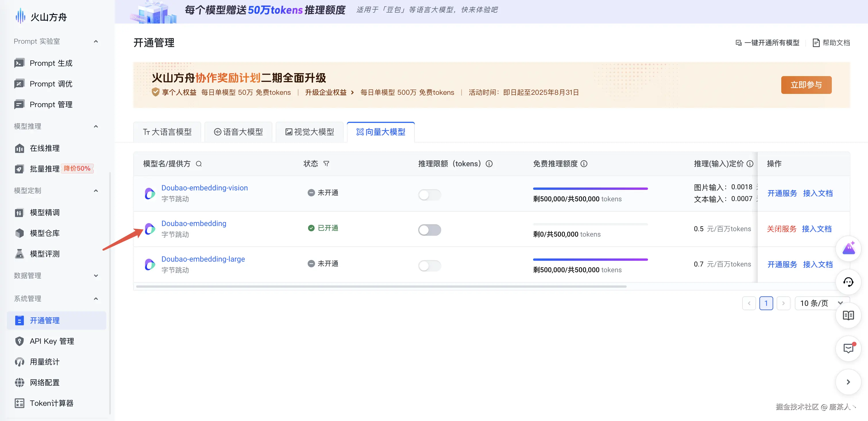Click the search icon beside 模型名/提供方
This screenshot has width=868, height=421.
pos(199,164)
